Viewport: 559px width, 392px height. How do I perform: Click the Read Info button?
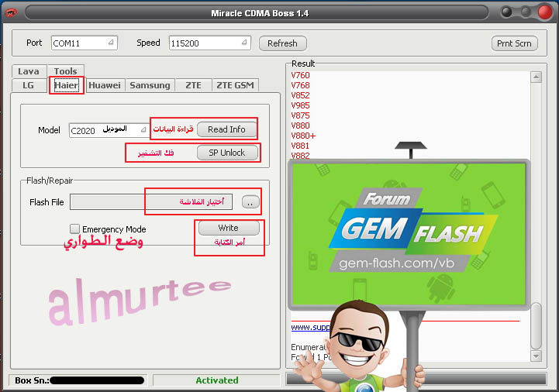tap(226, 129)
